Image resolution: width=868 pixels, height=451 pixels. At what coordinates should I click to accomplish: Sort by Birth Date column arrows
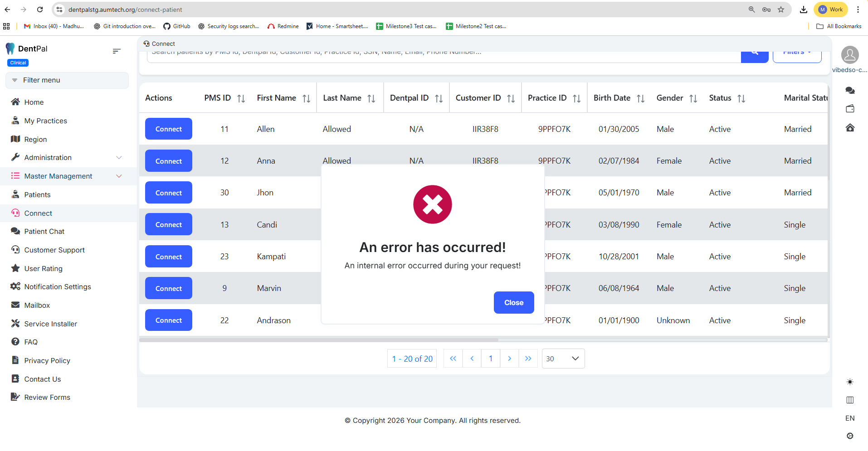point(640,98)
